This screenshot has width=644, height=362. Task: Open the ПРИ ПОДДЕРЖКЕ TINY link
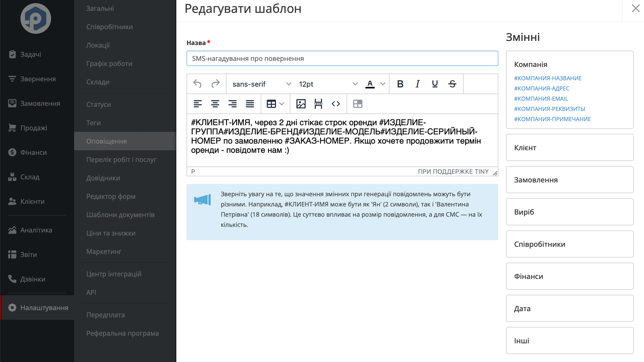[x=453, y=172]
